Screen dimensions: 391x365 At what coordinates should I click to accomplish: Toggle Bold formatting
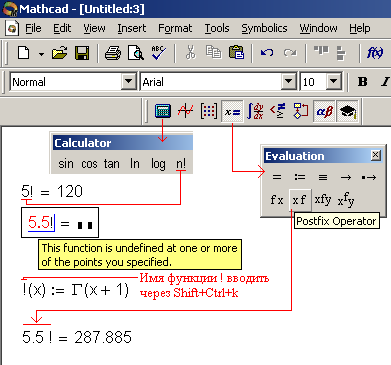(363, 82)
